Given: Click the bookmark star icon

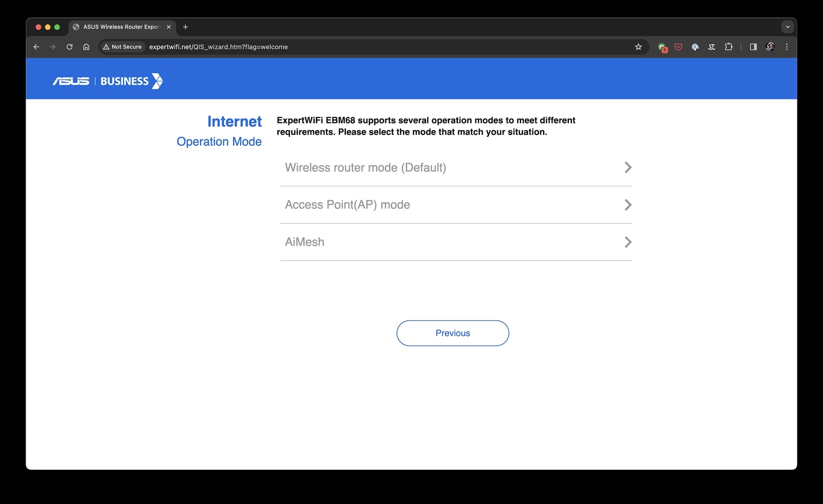Looking at the screenshot, I should point(638,47).
